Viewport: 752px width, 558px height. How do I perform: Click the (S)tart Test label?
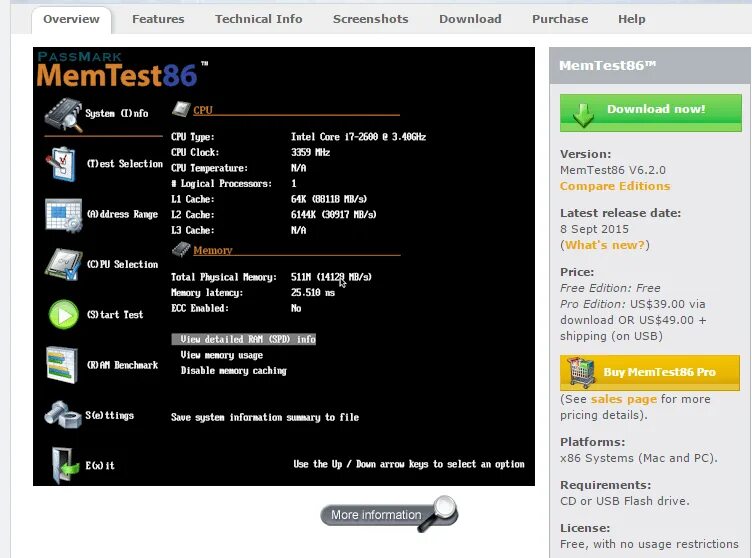click(115, 315)
